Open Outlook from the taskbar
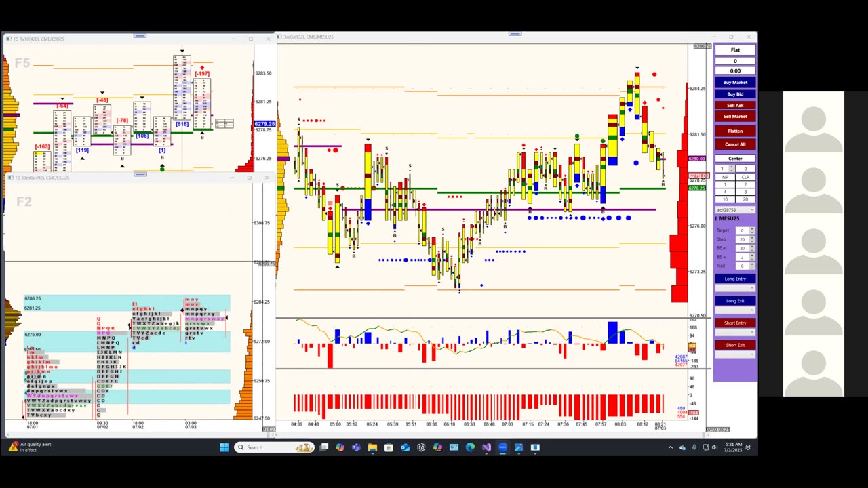 point(405,447)
